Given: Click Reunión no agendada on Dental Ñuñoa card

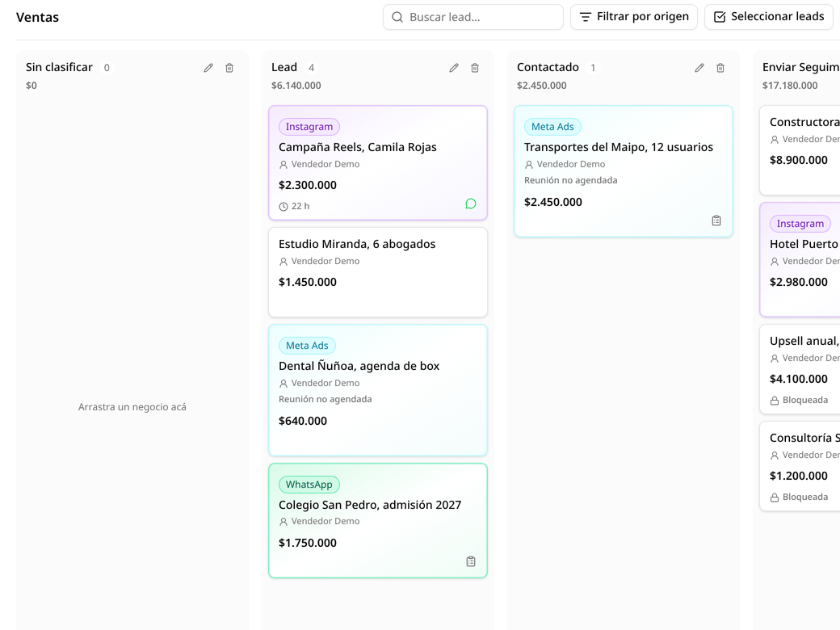Looking at the screenshot, I should pos(325,399).
